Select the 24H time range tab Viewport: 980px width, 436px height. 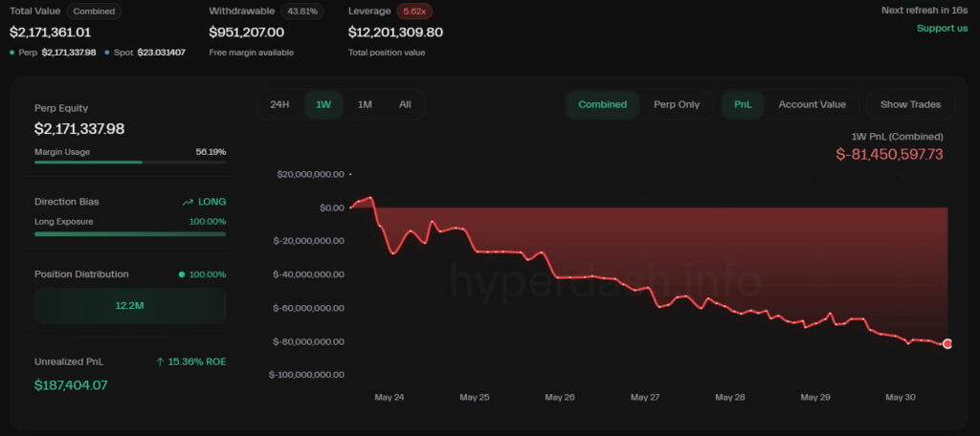[x=279, y=104]
